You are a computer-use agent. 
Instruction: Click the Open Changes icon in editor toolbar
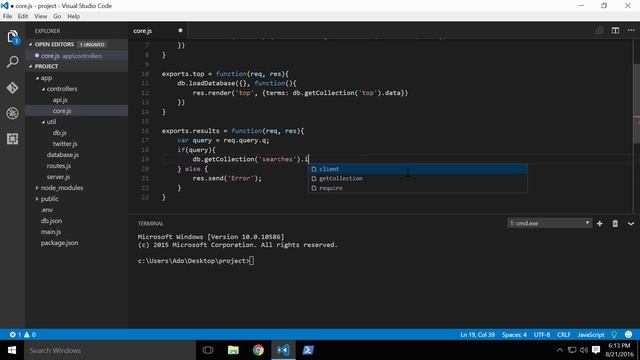coord(599,31)
